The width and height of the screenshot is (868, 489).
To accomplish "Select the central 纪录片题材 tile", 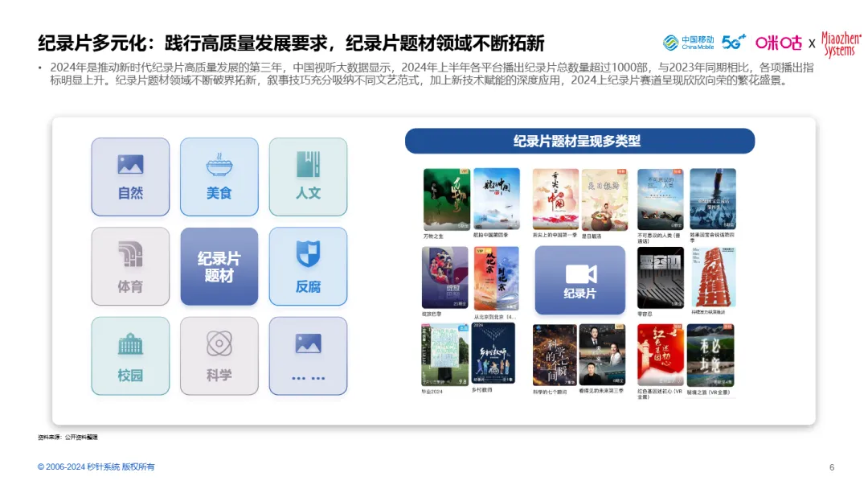I will (219, 266).
